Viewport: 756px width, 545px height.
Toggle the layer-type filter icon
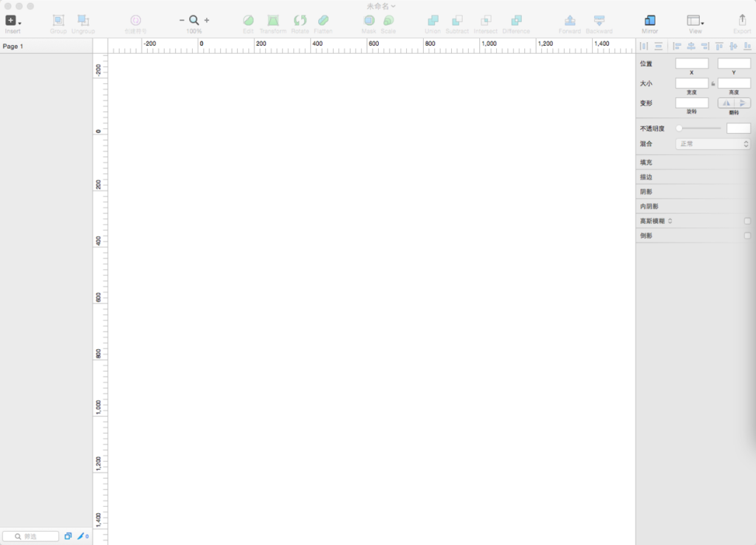click(x=68, y=536)
